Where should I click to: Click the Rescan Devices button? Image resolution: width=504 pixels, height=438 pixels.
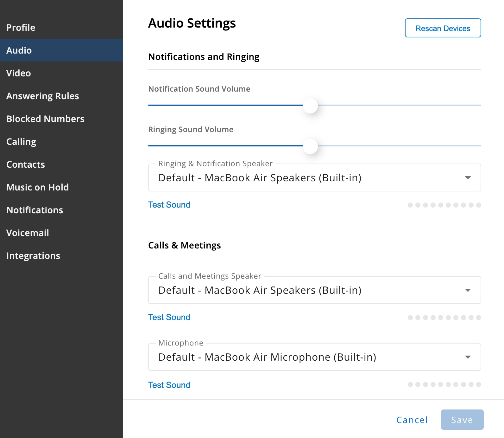pos(443,28)
